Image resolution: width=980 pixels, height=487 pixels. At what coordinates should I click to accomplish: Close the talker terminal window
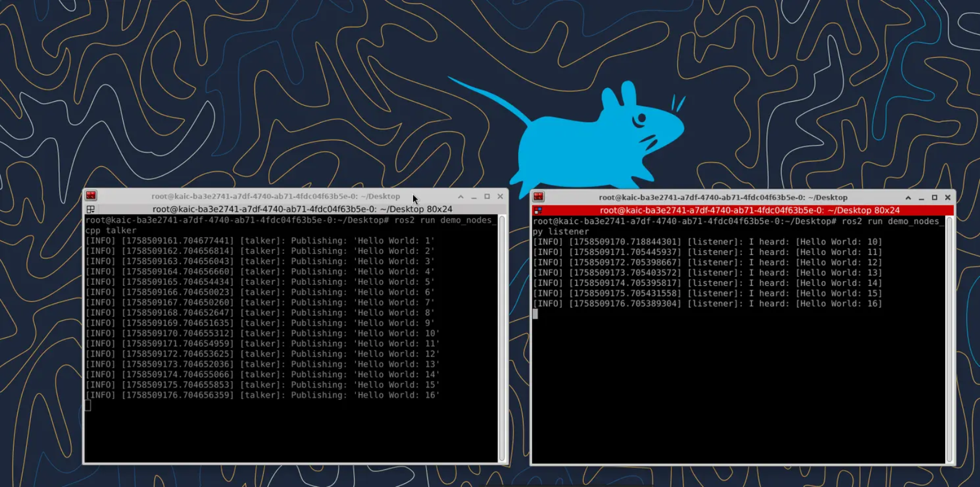[500, 197]
